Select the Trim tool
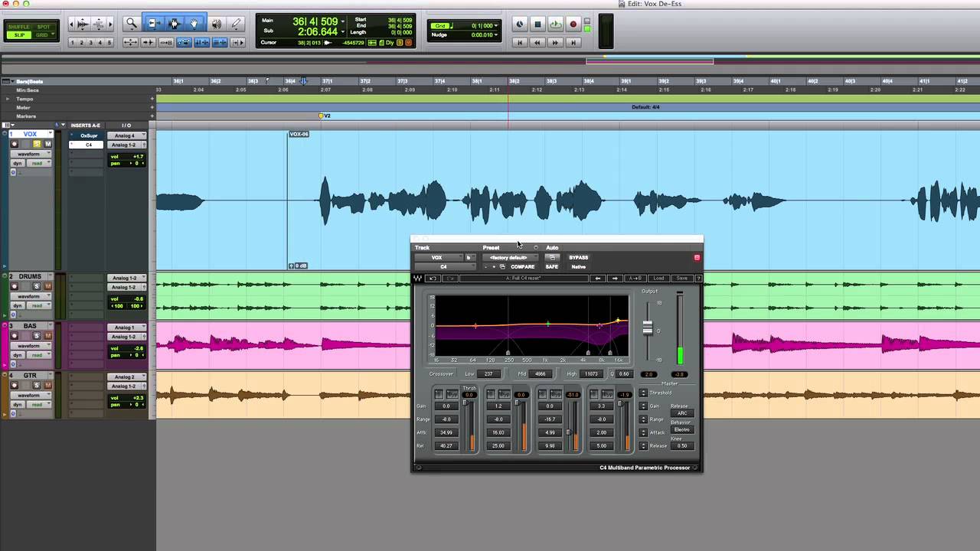 point(154,24)
